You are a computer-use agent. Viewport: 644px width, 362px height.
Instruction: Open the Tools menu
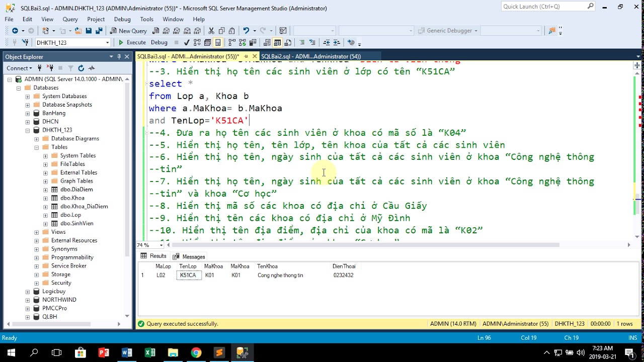pyautogui.click(x=147, y=19)
